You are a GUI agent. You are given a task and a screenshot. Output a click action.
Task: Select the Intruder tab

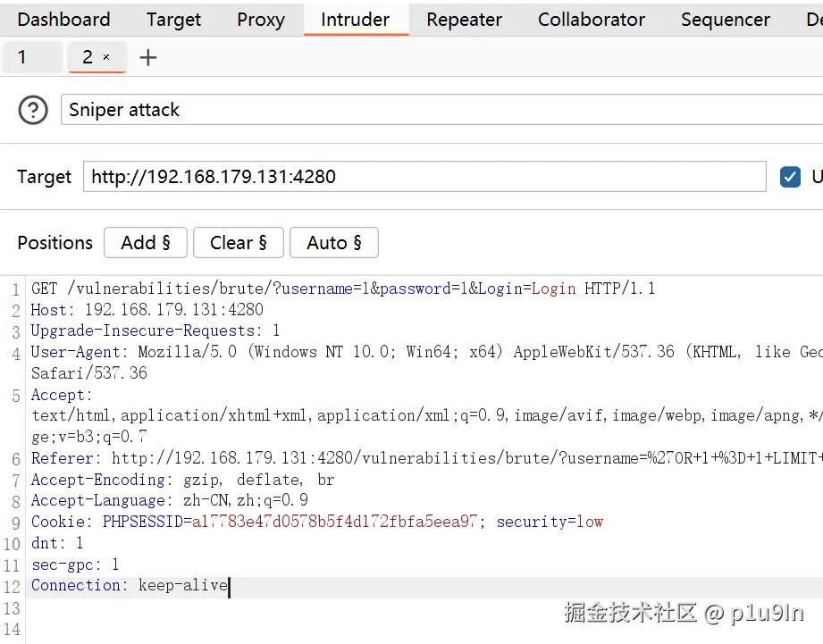click(x=356, y=20)
